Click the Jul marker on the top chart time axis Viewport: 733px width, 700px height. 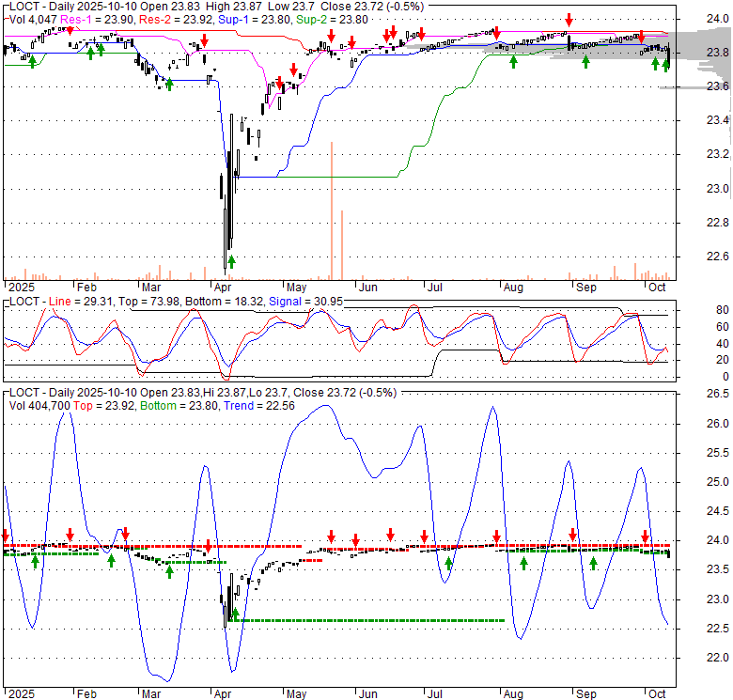click(434, 288)
